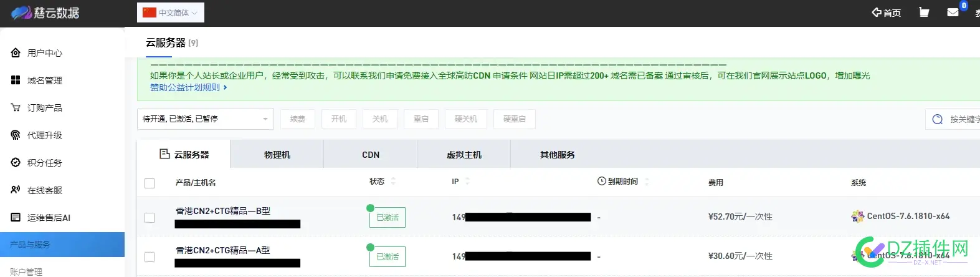Viewport: 980px width, 277px height.
Task: Click the 开机 power-on button
Action: click(339, 119)
